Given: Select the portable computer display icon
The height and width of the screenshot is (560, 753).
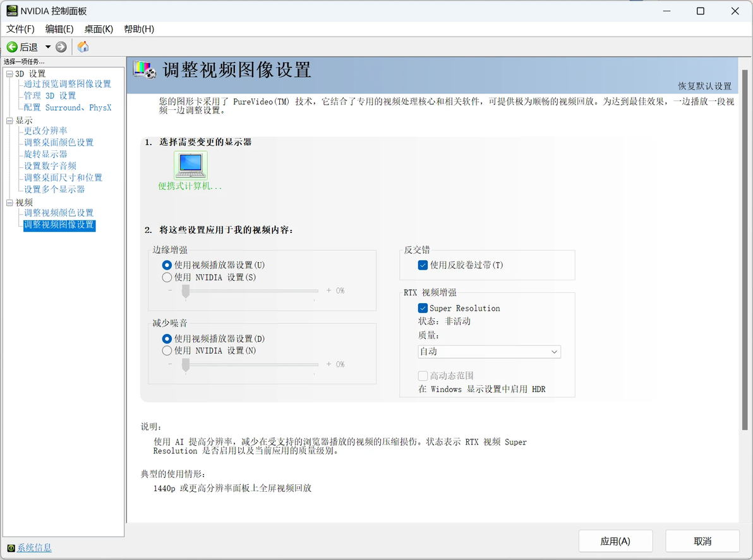Looking at the screenshot, I should pos(191,165).
